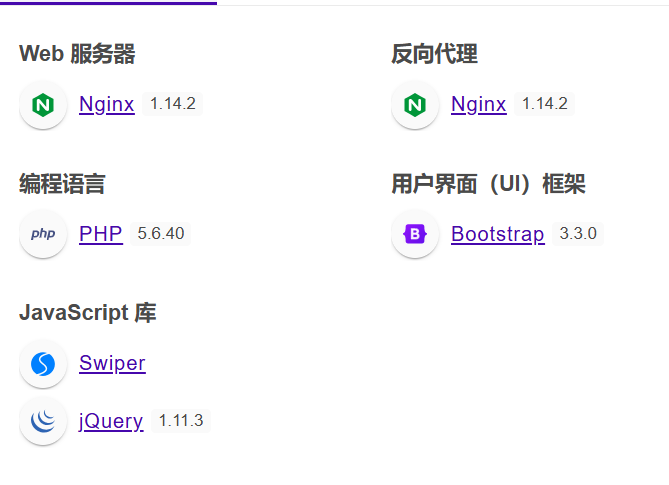Select jQuery version 1.11.3

point(181,421)
